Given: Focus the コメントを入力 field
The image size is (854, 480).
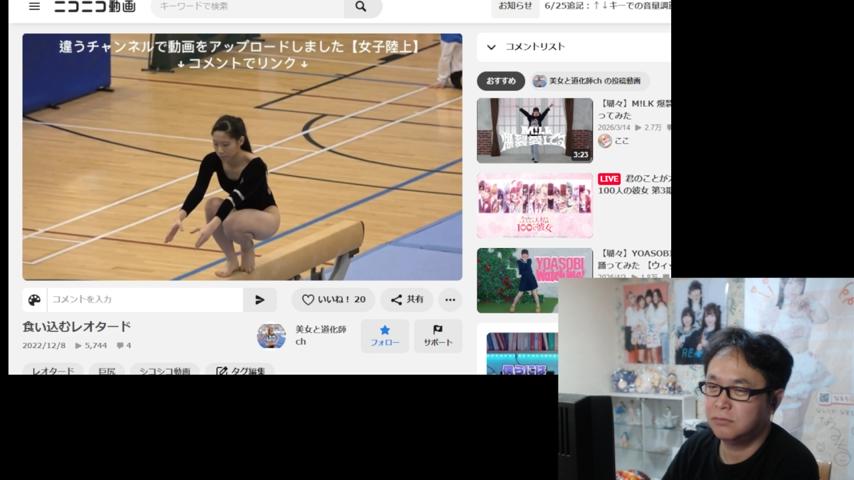Looking at the screenshot, I should point(145,300).
